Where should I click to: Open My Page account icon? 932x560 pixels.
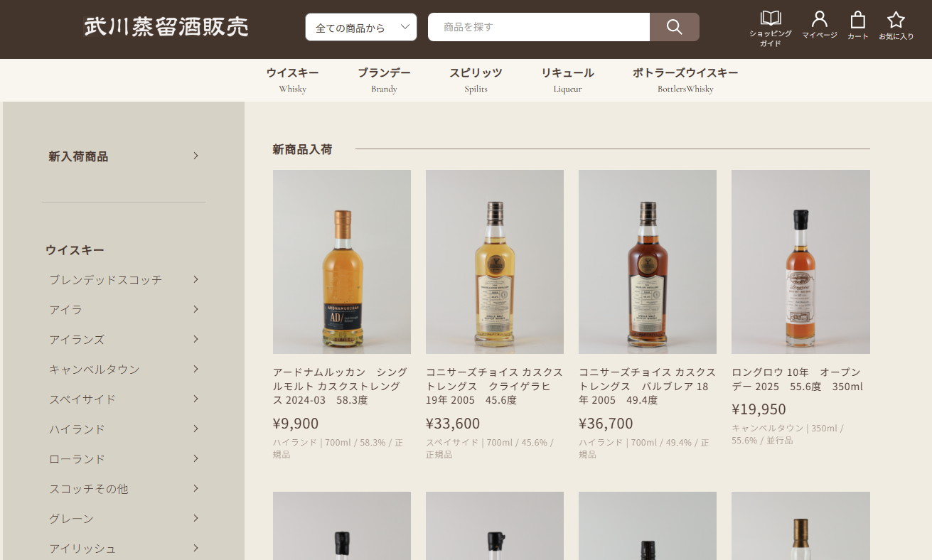820,19
